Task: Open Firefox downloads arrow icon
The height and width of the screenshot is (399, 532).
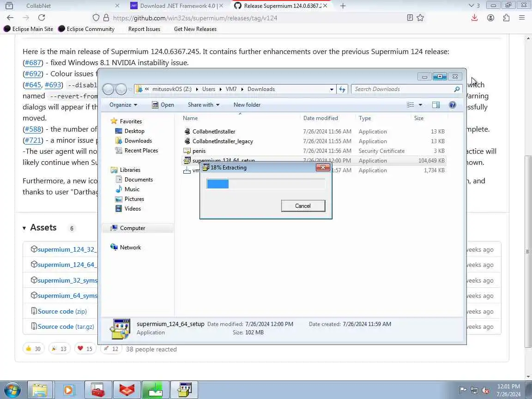Action: click(x=474, y=18)
